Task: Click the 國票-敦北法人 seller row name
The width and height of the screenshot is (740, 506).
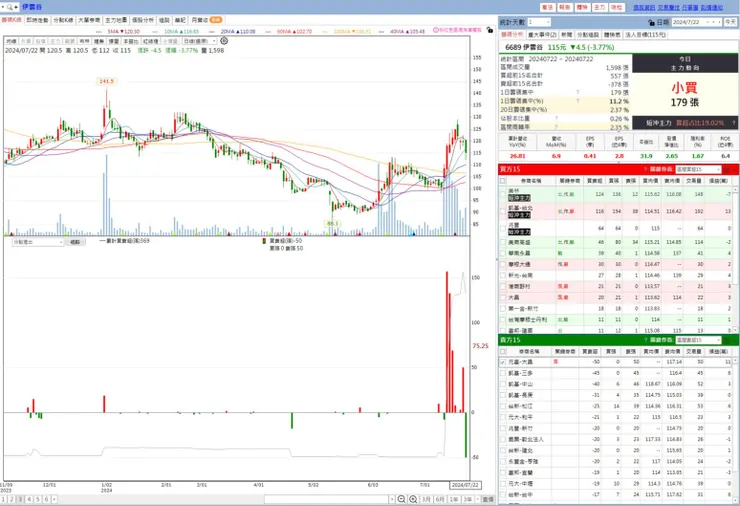Action: 525,439
